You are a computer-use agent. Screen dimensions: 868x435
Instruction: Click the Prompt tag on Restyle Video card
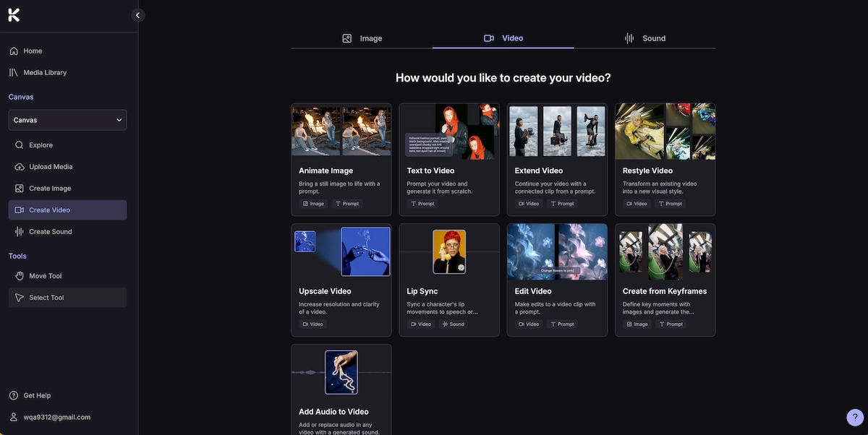(x=671, y=204)
